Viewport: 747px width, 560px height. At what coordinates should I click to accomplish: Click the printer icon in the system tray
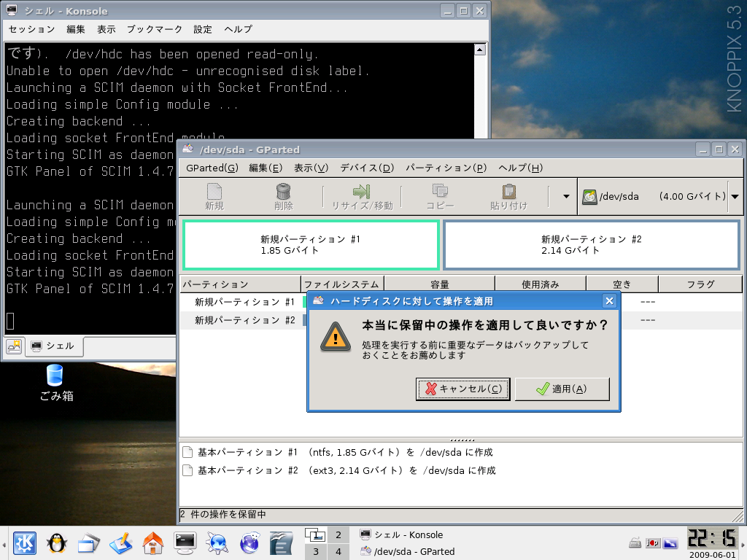tap(635, 542)
